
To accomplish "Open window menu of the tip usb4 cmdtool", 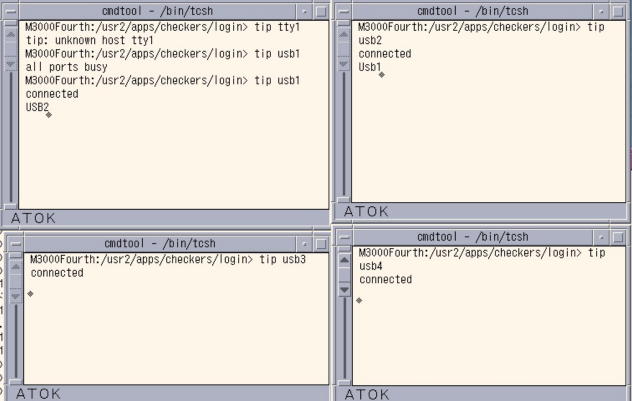I will [x=344, y=238].
